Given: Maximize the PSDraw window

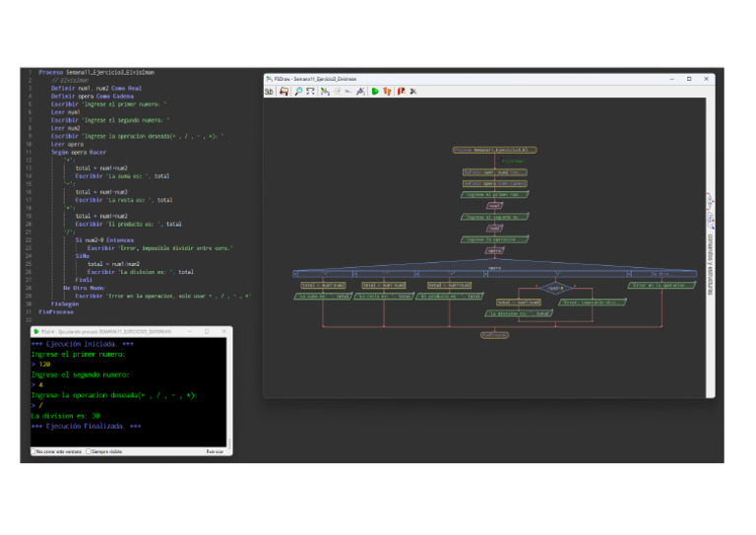Looking at the screenshot, I should click(x=689, y=79).
